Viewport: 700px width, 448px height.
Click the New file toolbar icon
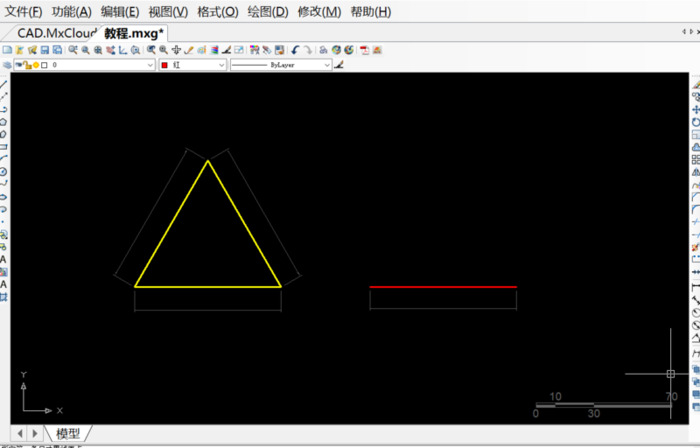pos(7,49)
